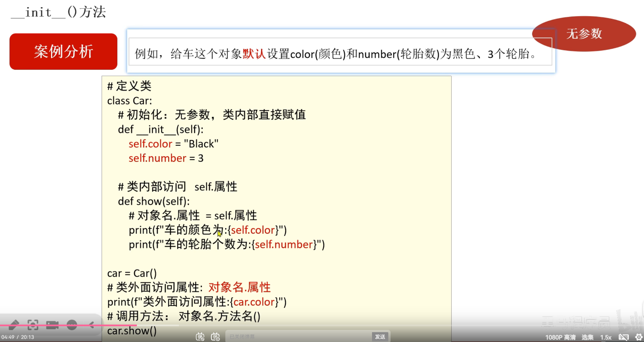Collapse the floating toolbar with the chevron
The image size is (644, 342).
(92, 325)
